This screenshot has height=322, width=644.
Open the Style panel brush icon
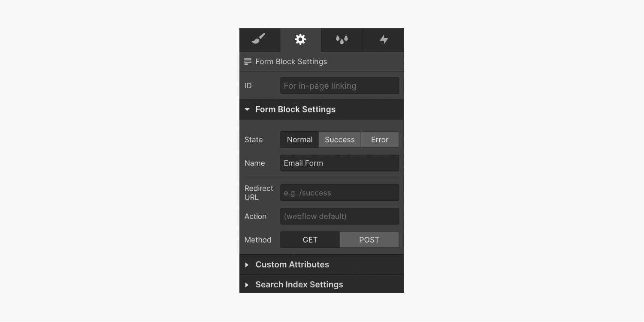pyautogui.click(x=259, y=39)
